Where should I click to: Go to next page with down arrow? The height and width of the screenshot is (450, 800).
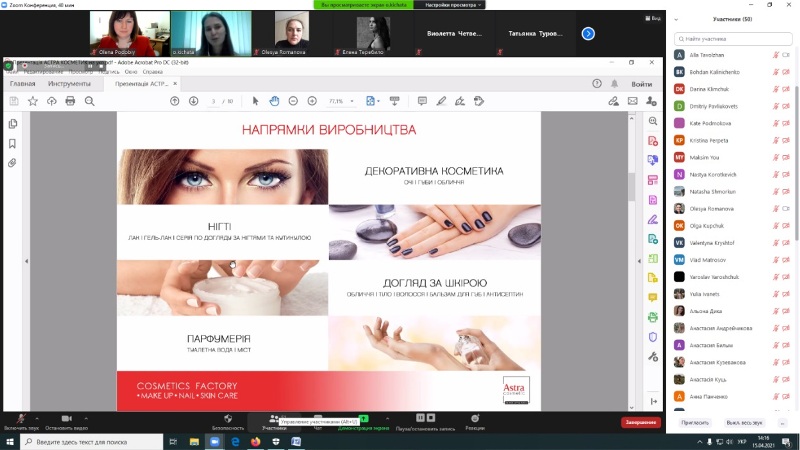(193, 101)
